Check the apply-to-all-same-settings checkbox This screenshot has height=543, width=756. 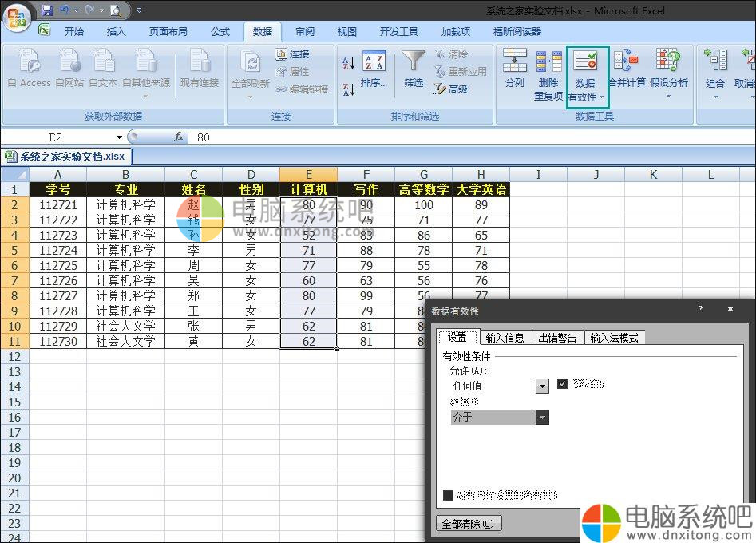(x=448, y=496)
